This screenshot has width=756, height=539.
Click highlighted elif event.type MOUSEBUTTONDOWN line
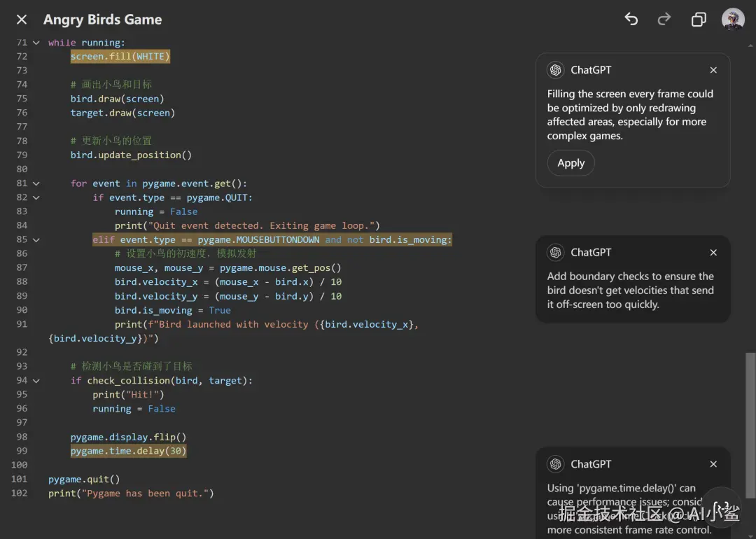(x=272, y=239)
